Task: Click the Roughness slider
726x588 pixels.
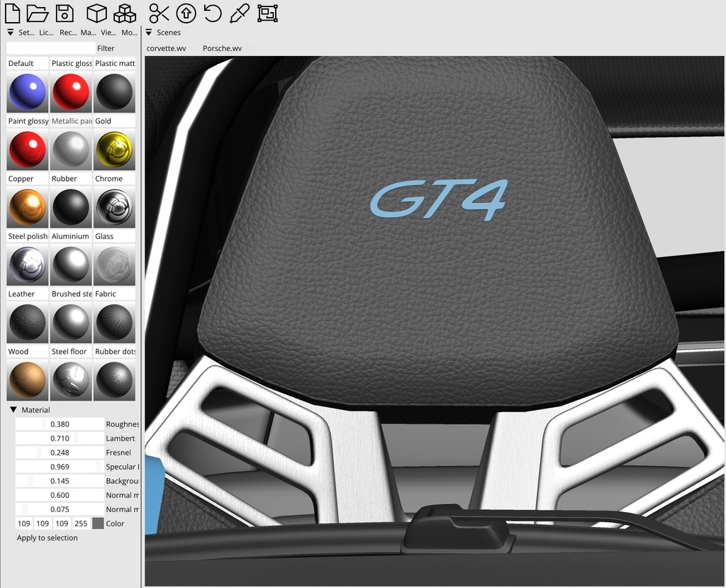Action: tap(60, 424)
